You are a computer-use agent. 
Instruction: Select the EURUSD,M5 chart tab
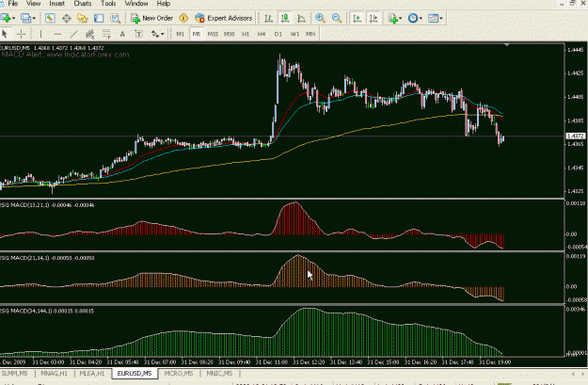[x=135, y=374]
